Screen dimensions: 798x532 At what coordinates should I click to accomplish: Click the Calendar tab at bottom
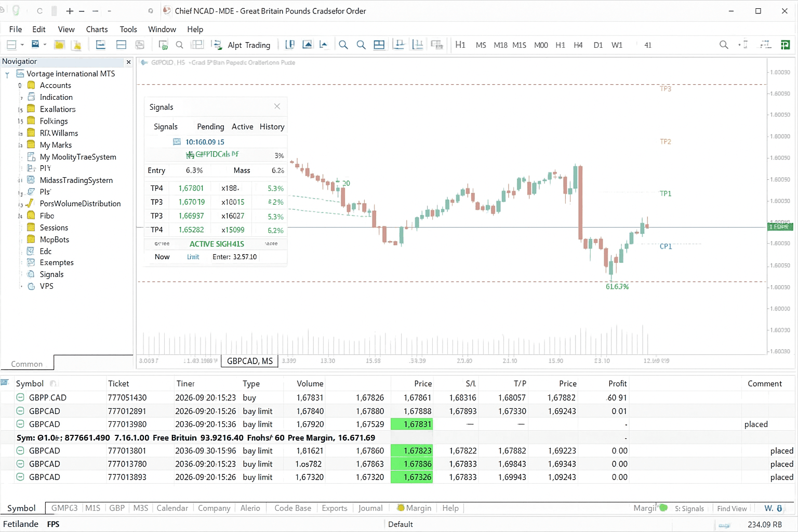coord(172,508)
